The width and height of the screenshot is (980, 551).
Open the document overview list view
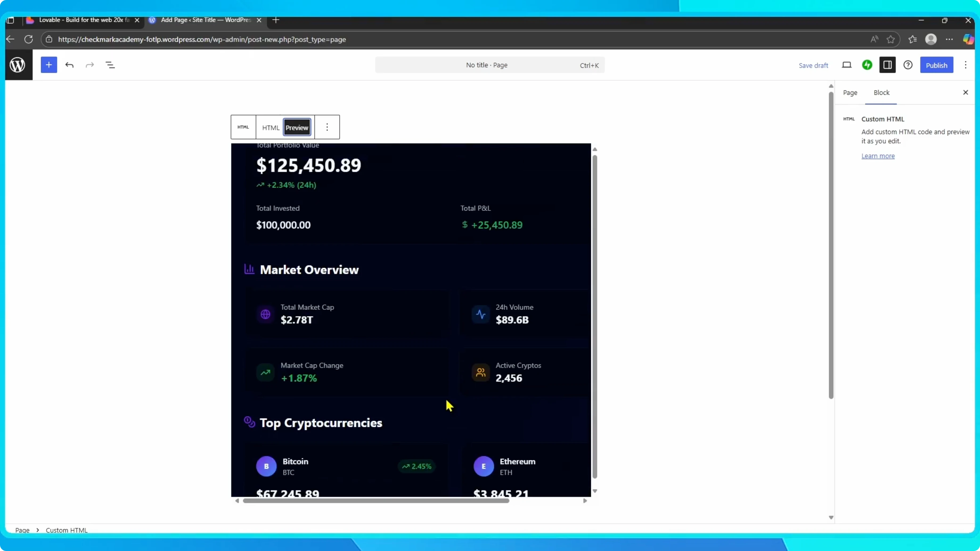[x=110, y=65]
